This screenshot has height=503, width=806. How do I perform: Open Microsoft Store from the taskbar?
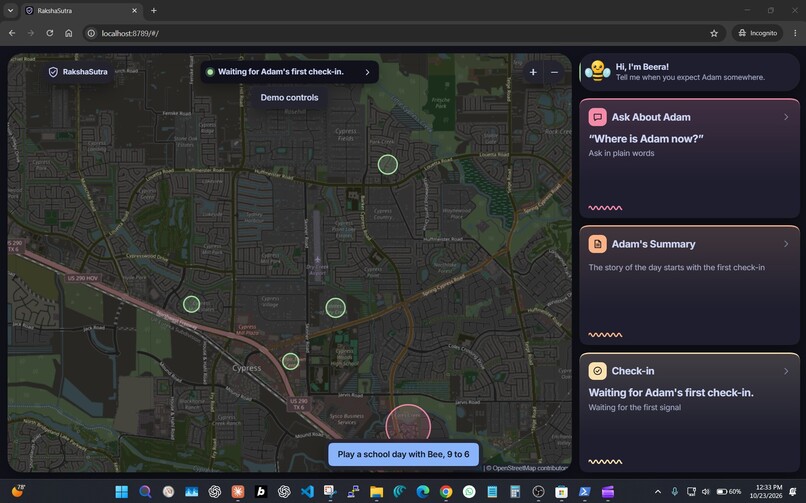pos(561,492)
